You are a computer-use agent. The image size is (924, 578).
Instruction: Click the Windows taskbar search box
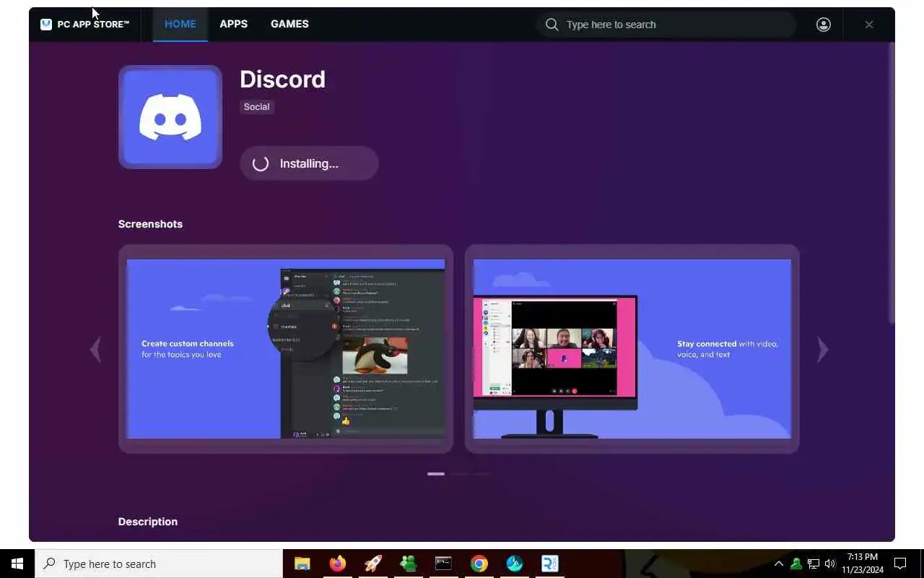click(159, 564)
